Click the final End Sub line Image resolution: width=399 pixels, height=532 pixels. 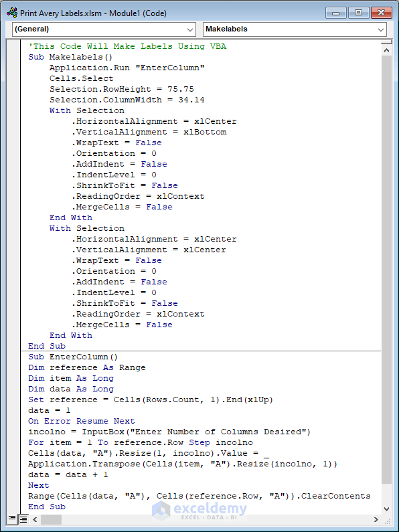[47, 507]
